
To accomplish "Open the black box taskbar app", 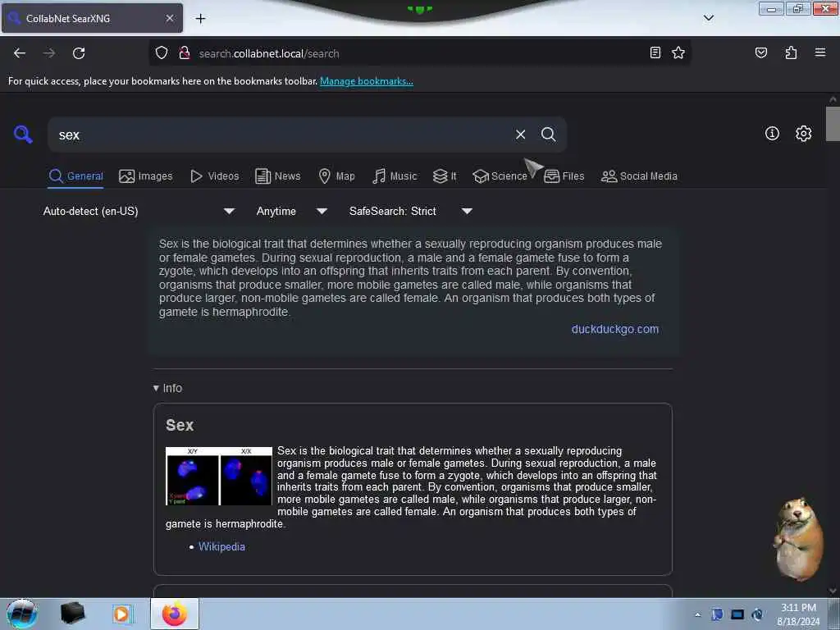I will coord(72,614).
